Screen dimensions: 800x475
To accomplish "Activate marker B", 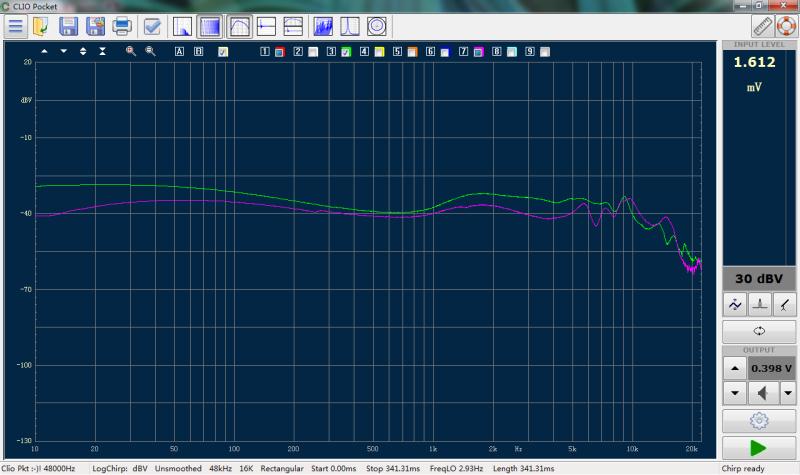I will (198, 52).
